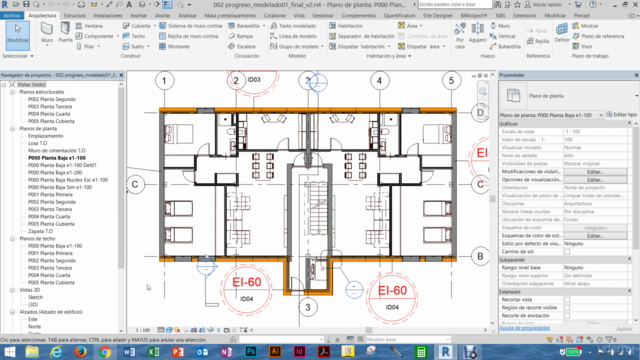The image size is (640, 360).
Task: Switch to the Gestionar tab
Action: (x=323, y=16)
